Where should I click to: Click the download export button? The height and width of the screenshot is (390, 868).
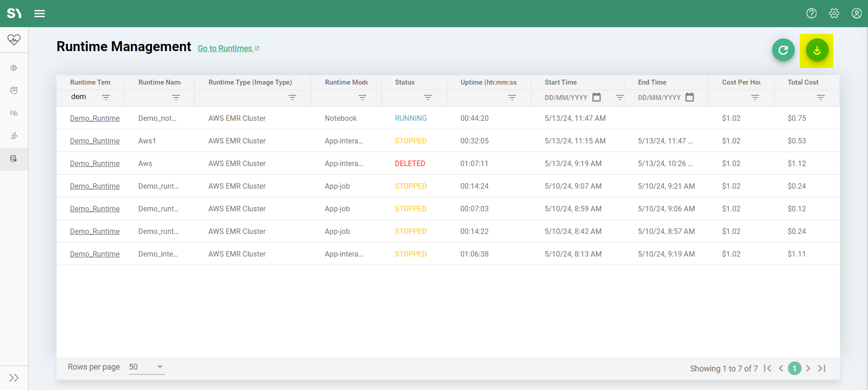click(816, 50)
